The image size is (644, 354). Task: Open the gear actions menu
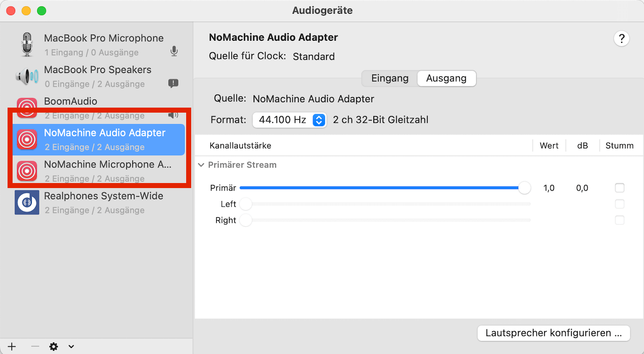(x=54, y=346)
